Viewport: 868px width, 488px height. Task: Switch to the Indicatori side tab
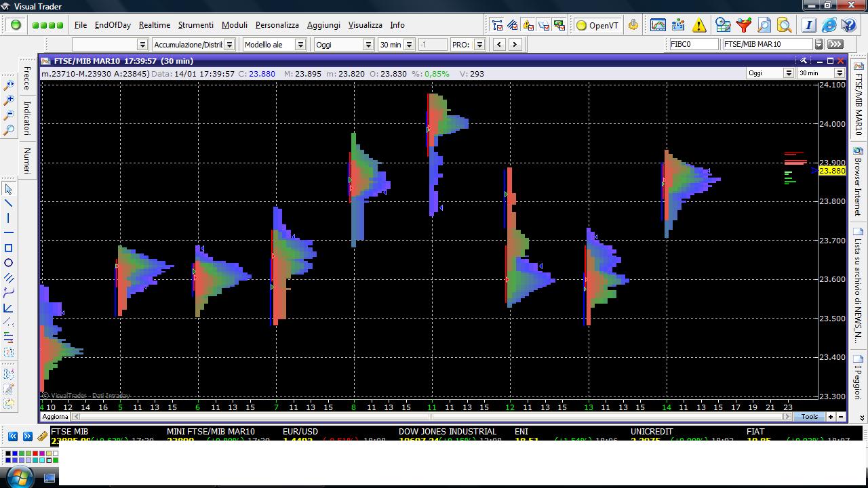26,118
